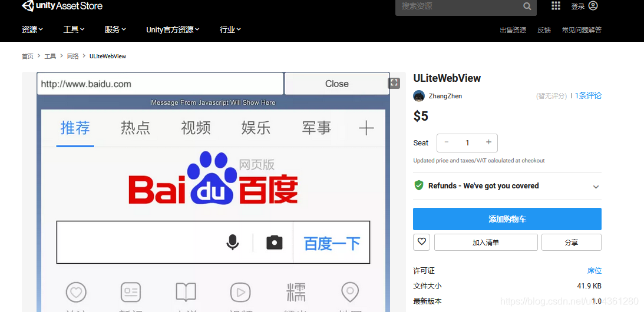Click the ULiteWebView product title
This screenshot has width=644, height=312.
(447, 78)
